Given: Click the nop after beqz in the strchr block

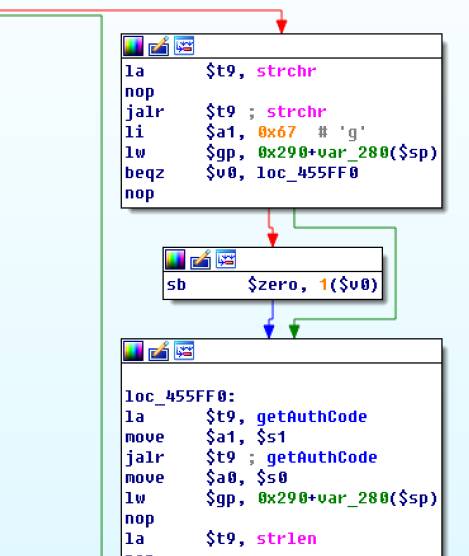Looking at the screenshot, I should pos(140,194).
